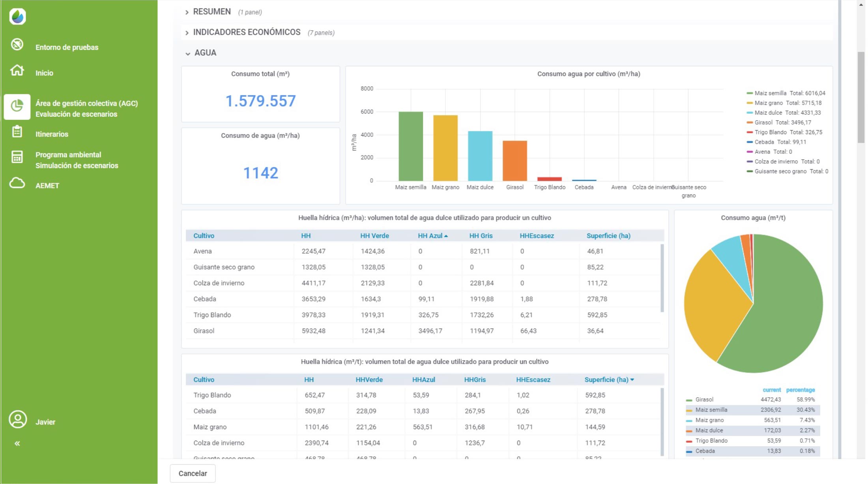Toggle Maiz grano in bar chart legend
868x484 pixels.
tap(784, 103)
